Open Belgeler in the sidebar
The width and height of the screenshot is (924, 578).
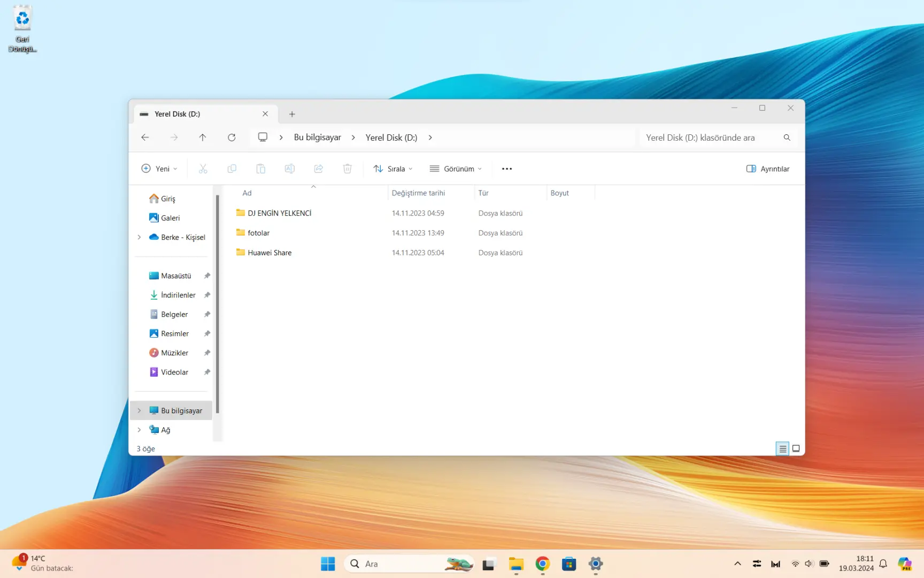(x=175, y=314)
